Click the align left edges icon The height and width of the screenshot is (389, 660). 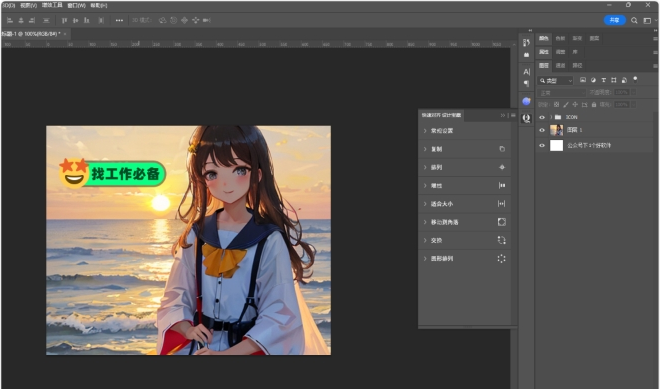click(x=10, y=20)
